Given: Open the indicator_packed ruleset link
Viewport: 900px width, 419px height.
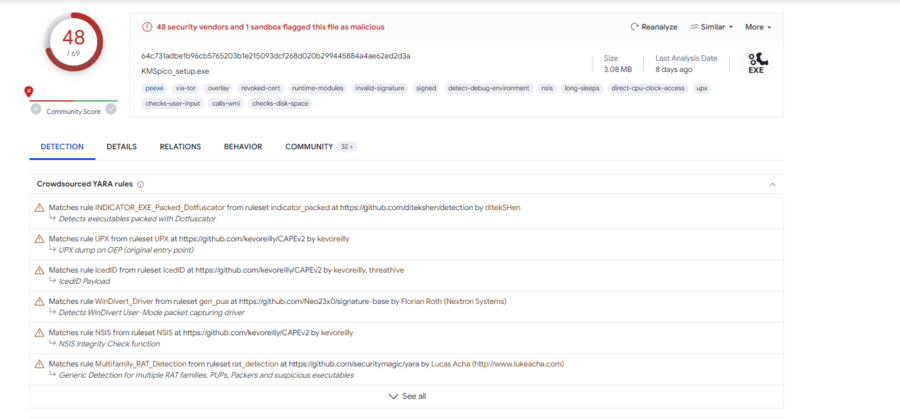Looking at the screenshot, I should click(x=300, y=208).
